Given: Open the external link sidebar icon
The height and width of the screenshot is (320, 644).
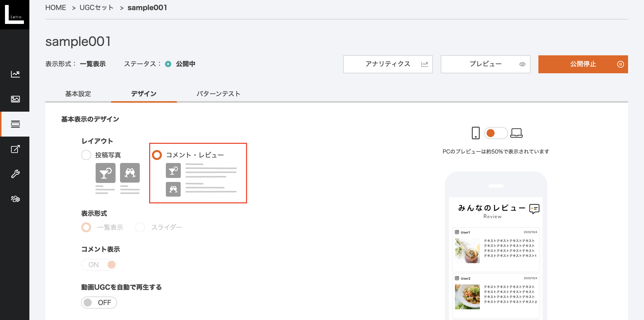Looking at the screenshot, I should click(15, 149).
